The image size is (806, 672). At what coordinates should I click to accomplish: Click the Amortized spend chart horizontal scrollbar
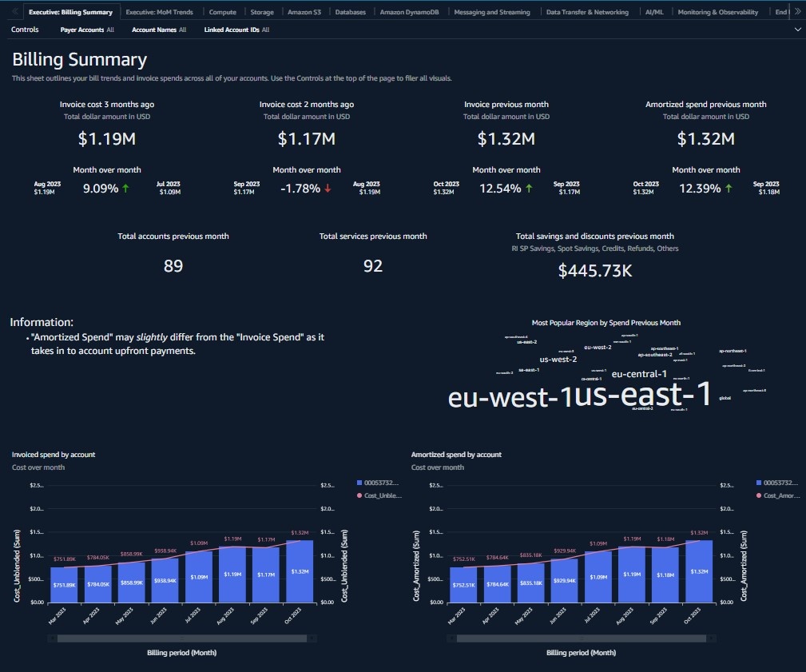(582, 638)
